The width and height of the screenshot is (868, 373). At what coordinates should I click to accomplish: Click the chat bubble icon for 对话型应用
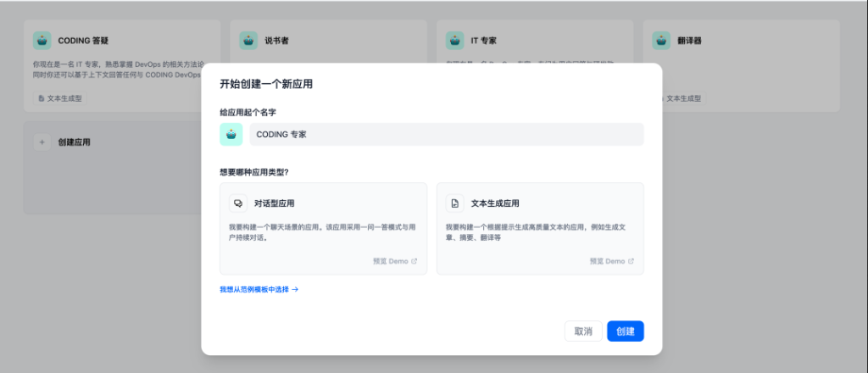[x=237, y=203]
